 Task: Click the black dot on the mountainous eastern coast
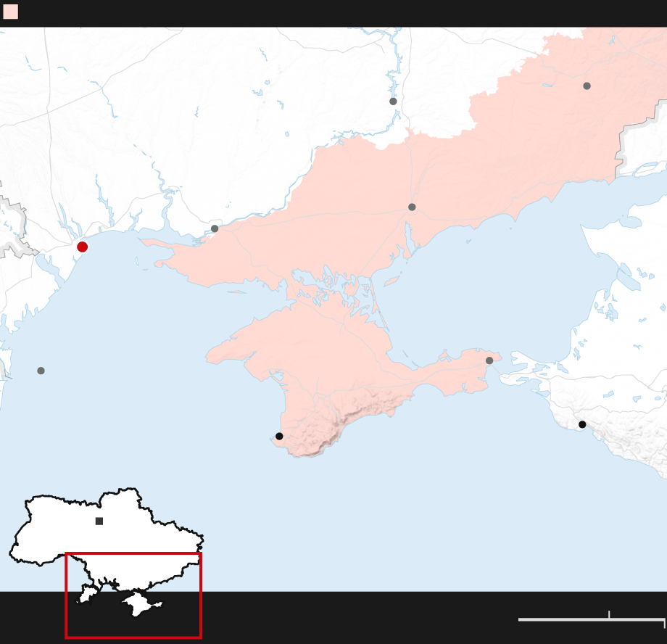point(582,424)
